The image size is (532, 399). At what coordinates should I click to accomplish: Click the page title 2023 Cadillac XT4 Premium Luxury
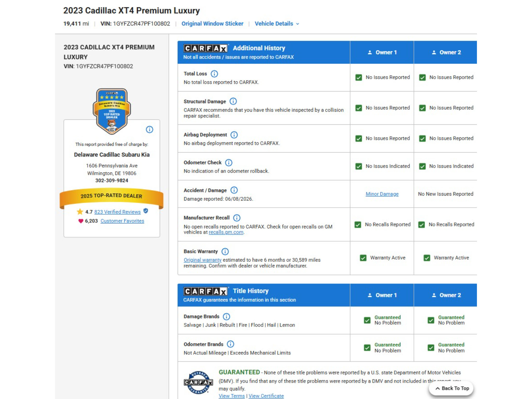pos(131,11)
